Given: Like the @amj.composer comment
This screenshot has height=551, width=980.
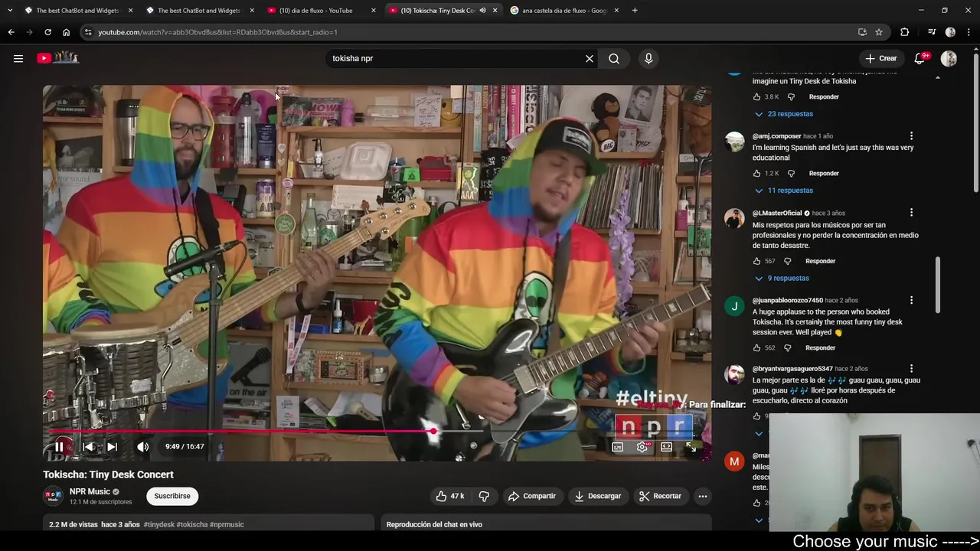Looking at the screenshot, I should coord(756,174).
